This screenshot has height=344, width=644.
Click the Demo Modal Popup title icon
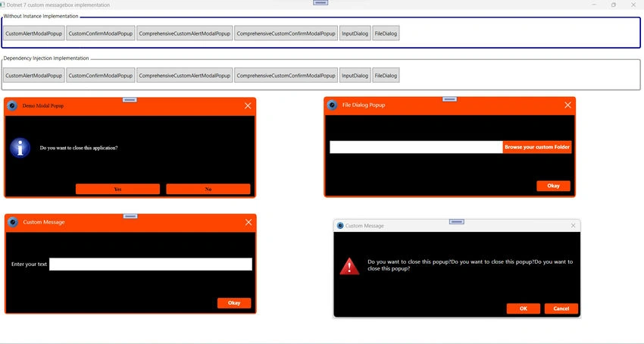(x=12, y=105)
